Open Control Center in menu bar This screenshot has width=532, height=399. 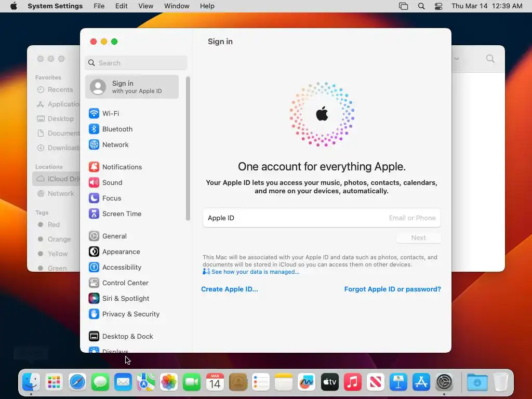pos(438,6)
